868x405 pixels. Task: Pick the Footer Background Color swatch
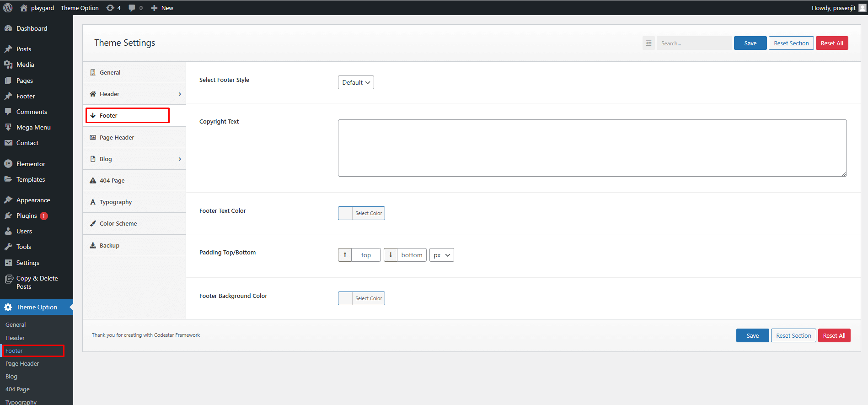361,298
